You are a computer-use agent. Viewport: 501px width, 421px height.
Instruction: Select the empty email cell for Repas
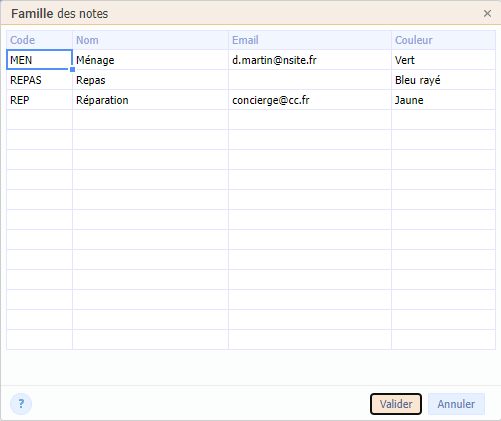pos(310,80)
